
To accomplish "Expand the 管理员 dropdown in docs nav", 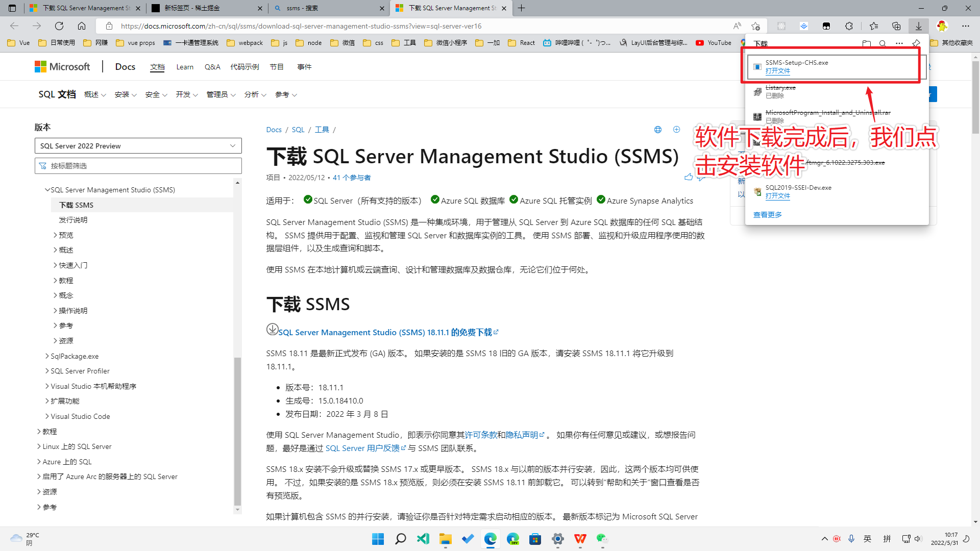I will click(x=221, y=94).
